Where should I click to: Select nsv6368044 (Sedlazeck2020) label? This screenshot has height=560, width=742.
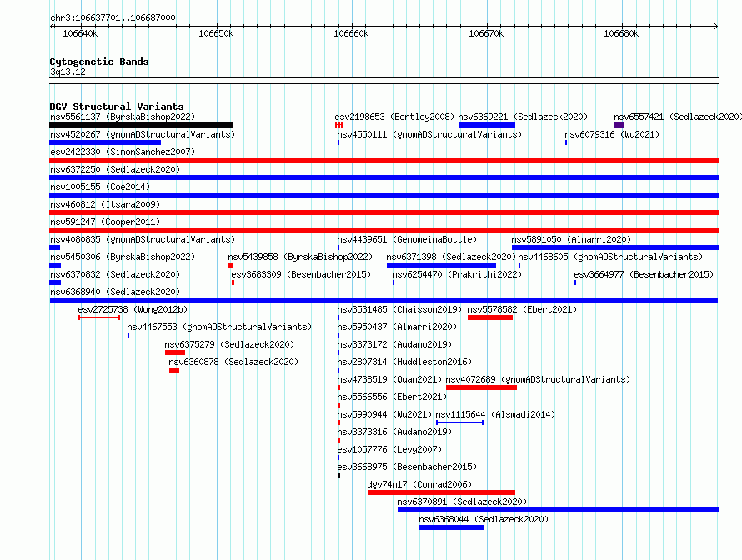pyautogui.click(x=484, y=519)
